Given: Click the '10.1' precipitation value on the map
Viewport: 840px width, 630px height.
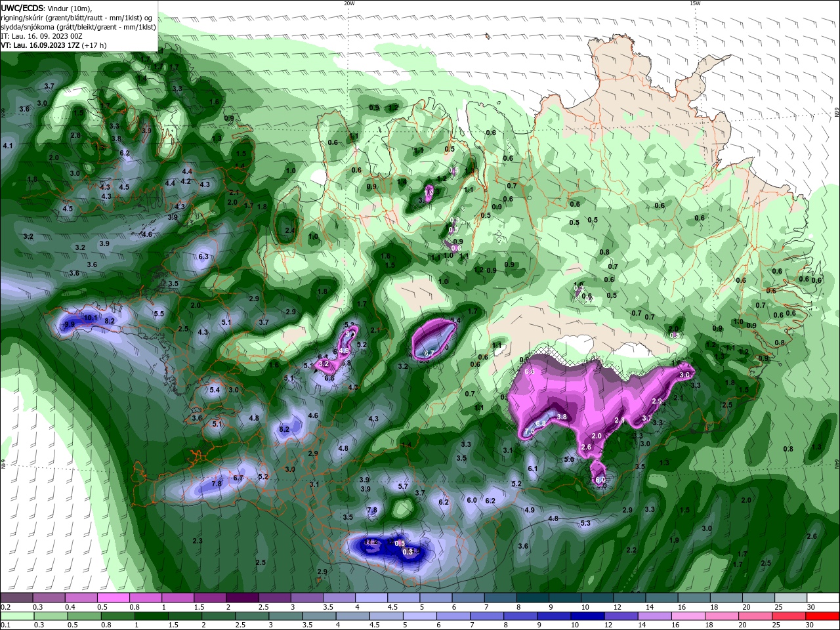Looking at the screenshot, I should pyautogui.click(x=91, y=318).
